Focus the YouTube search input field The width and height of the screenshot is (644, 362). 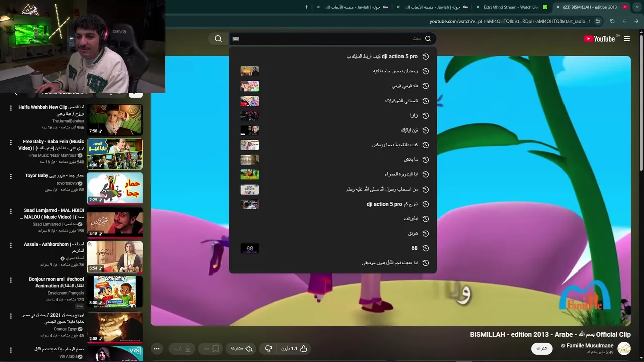tap(332, 39)
